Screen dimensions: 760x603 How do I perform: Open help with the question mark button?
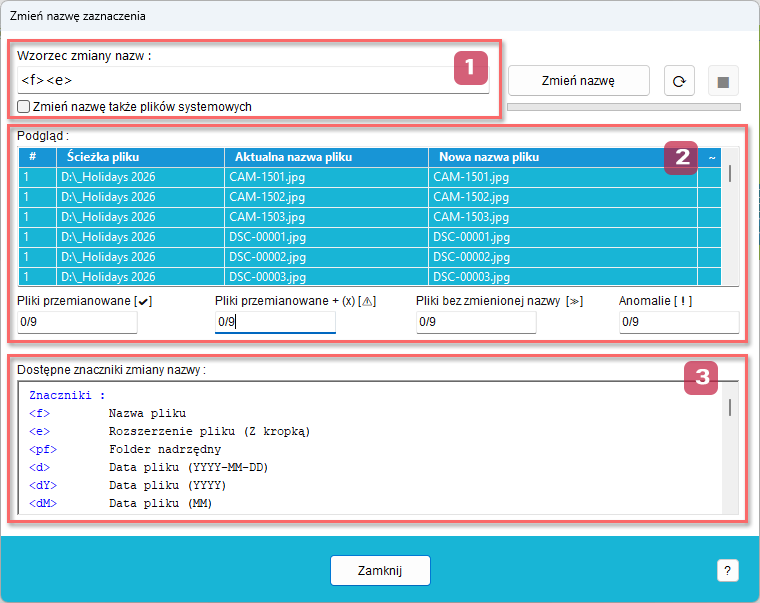point(728,571)
